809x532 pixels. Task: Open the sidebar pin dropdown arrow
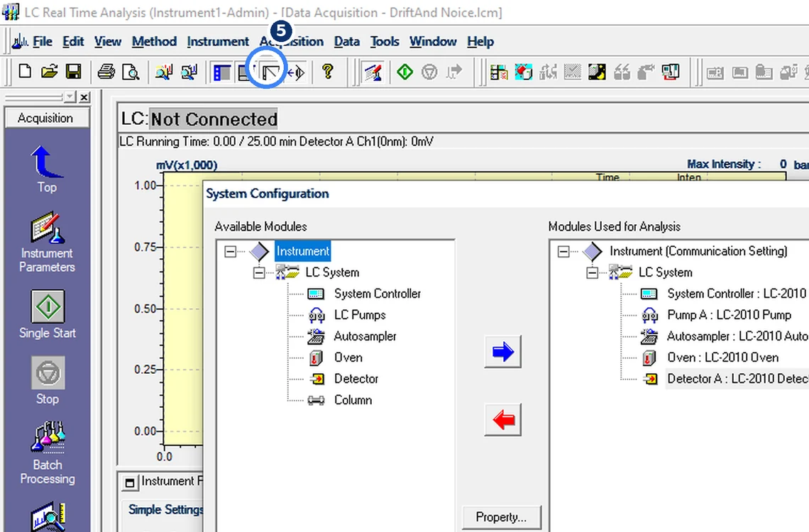pyautogui.click(x=70, y=97)
